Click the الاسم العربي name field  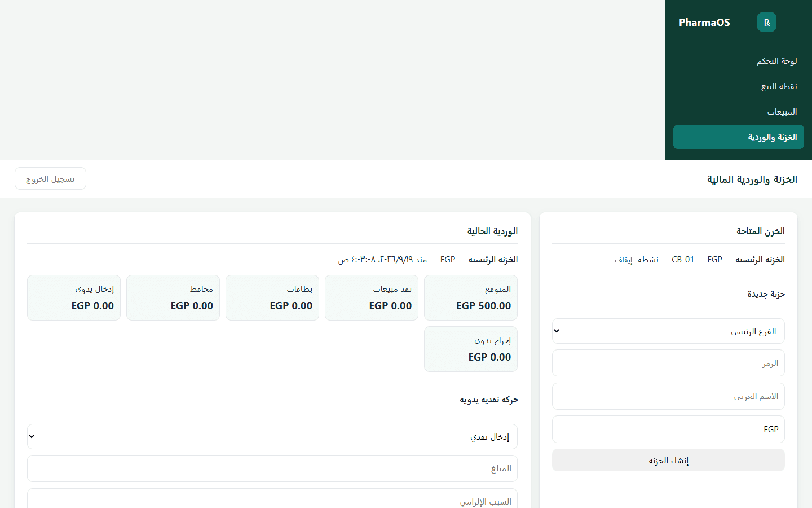coord(668,396)
